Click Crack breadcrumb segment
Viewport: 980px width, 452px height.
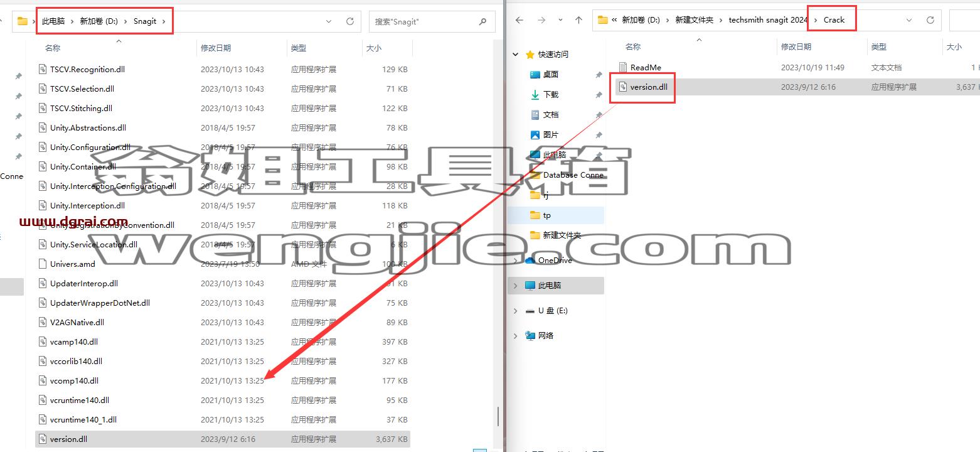coord(834,20)
